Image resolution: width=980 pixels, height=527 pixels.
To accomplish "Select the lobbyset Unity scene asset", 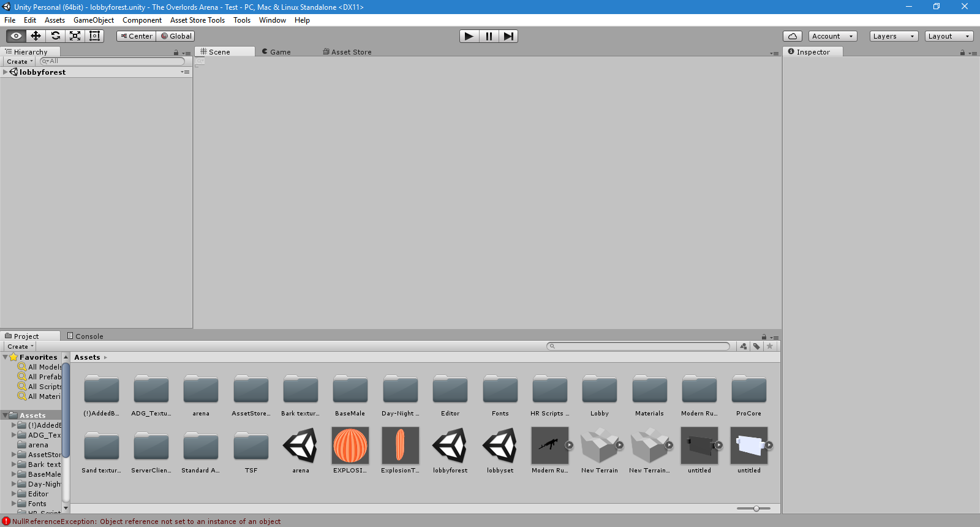I will [x=500, y=450].
